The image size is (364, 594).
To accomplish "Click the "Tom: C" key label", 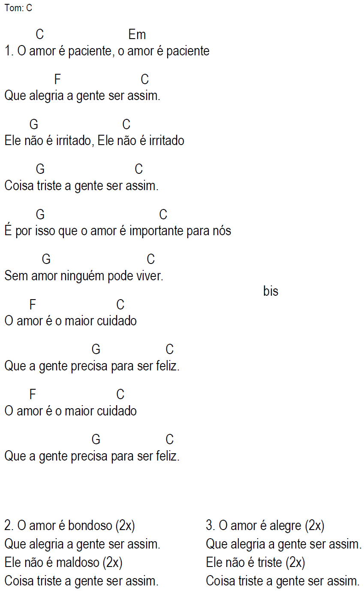I will [x=18, y=8].
